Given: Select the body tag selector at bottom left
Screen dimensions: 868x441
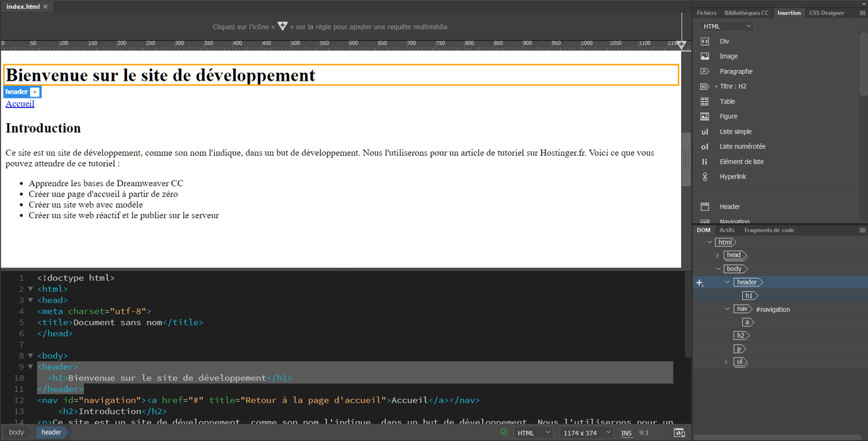Looking at the screenshot, I should (x=17, y=432).
